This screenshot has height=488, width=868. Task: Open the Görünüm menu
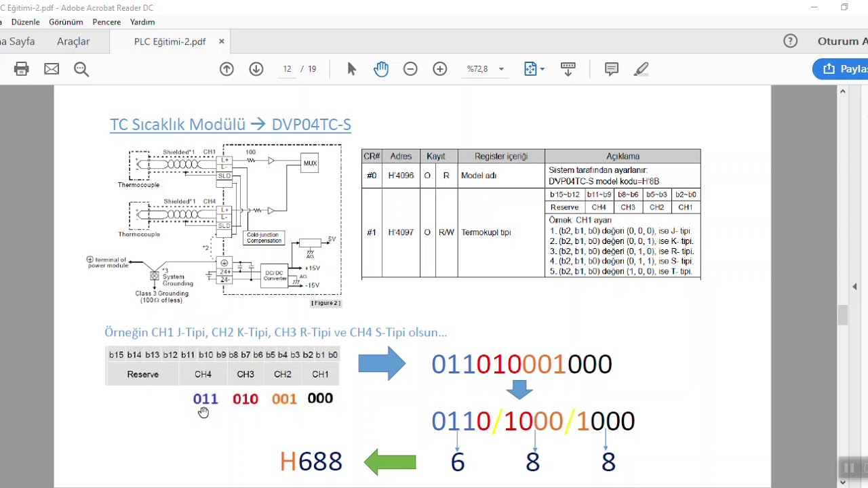(x=66, y=22)
